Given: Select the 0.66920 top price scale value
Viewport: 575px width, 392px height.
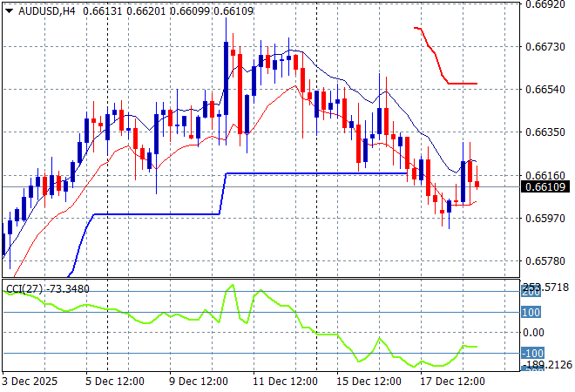Looking at the screenshot, I should (545, 4).
